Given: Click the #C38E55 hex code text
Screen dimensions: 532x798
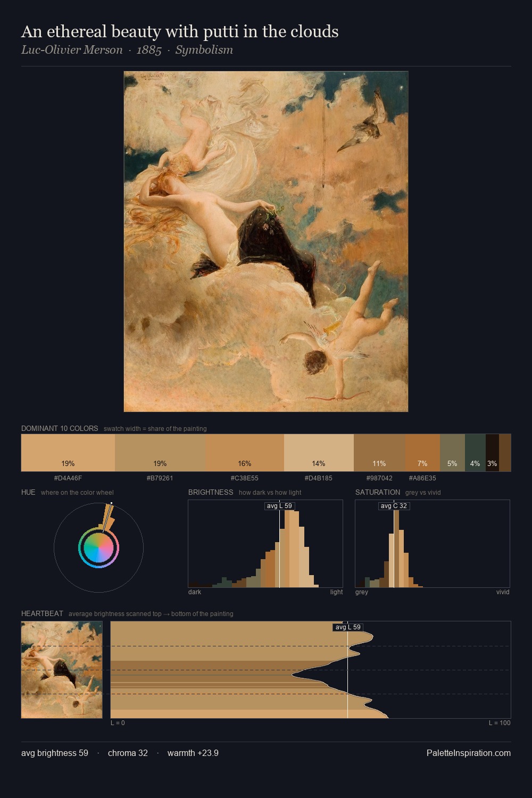Looking at the screenshot, I should pyautogui.click(x=245, y=478).
